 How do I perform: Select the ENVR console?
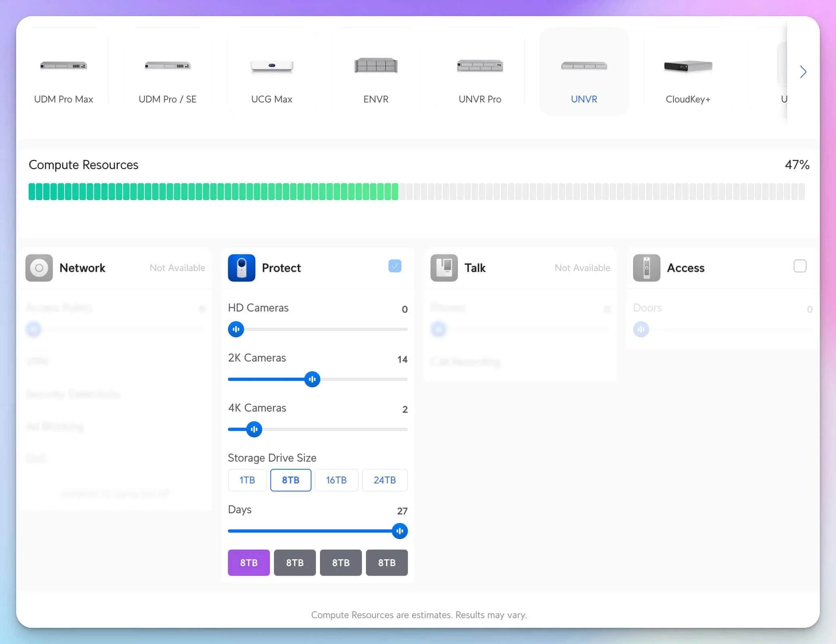tap(375, 73)
